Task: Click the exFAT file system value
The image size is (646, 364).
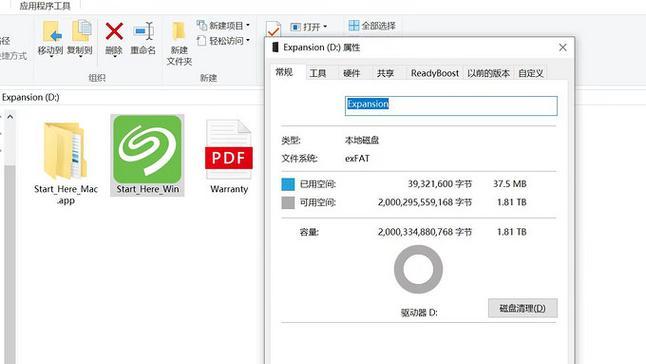Action: 357,159
